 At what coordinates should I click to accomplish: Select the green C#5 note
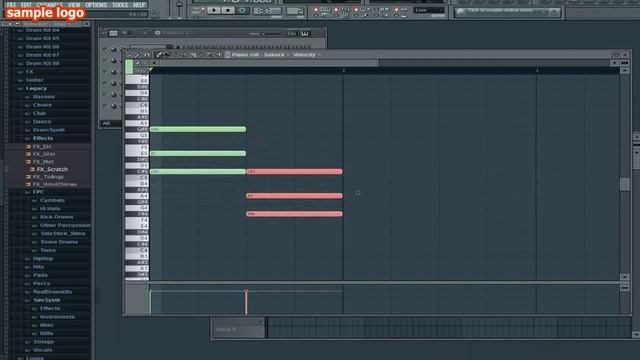[x=198, y=171]
